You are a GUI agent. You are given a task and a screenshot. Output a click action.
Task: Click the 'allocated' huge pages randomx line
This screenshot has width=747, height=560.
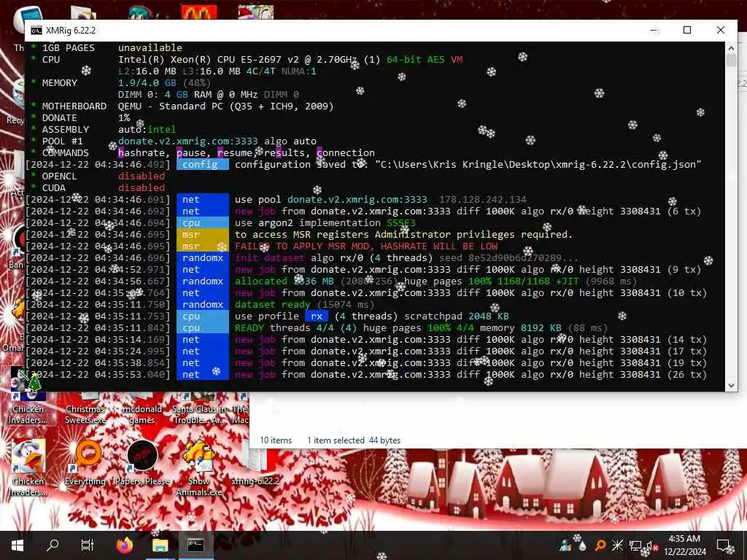[436, 281]
